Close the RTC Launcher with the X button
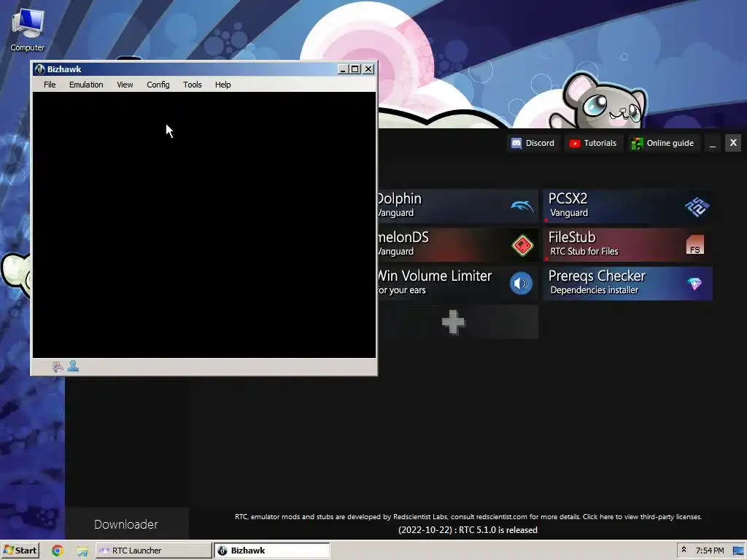 point(733,143)
